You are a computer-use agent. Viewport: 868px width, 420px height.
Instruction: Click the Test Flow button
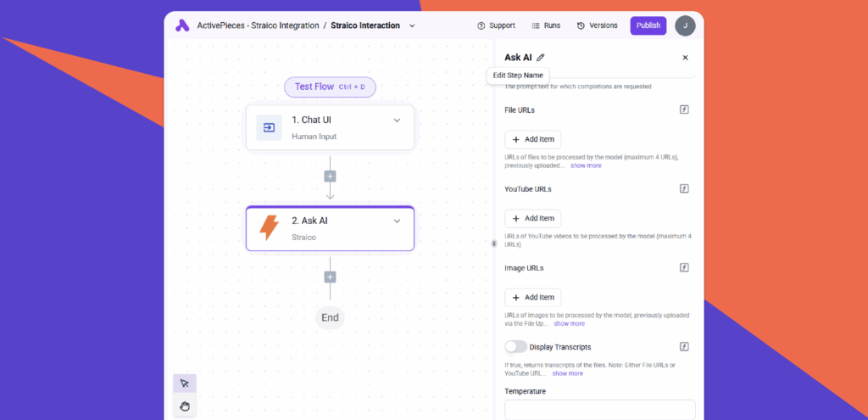(x=330, y=87)
